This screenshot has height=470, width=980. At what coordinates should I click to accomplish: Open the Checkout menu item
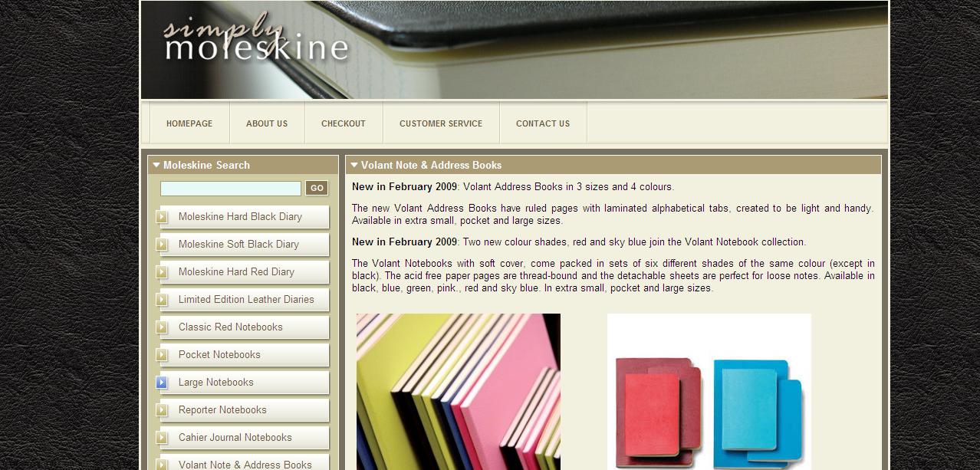tap(344, 123)
